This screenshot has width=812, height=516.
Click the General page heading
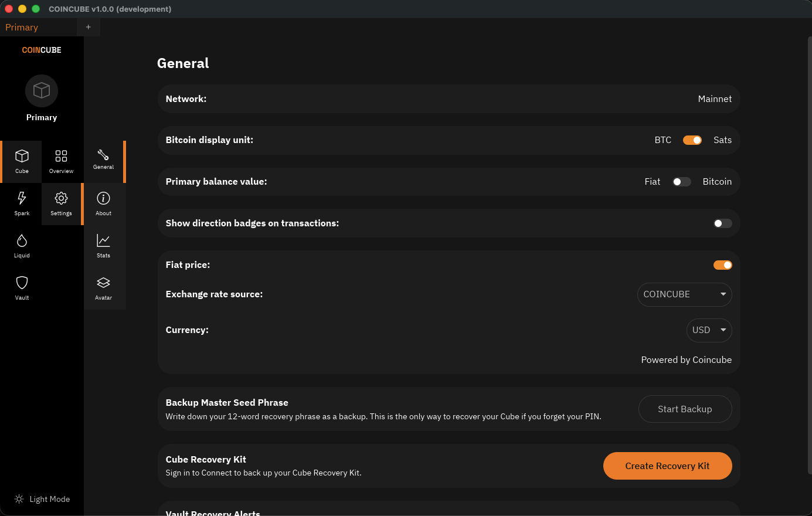183,63
